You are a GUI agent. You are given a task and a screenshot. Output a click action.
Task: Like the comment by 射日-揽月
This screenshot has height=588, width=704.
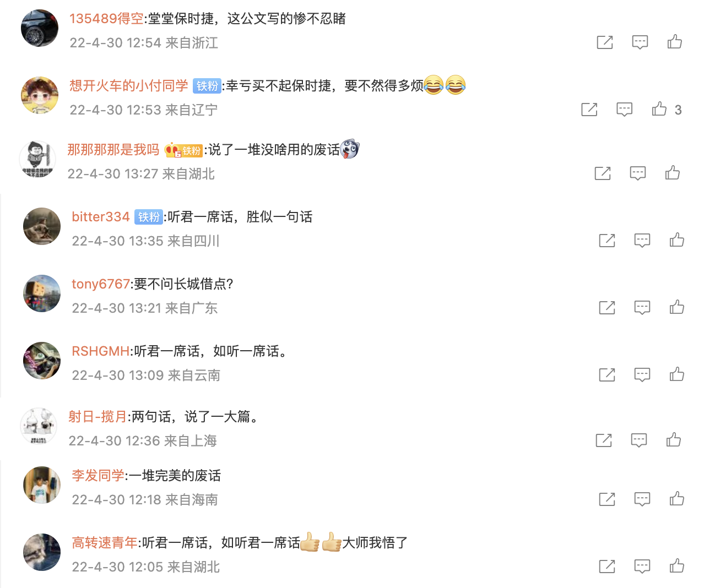(x=674, y=440)
